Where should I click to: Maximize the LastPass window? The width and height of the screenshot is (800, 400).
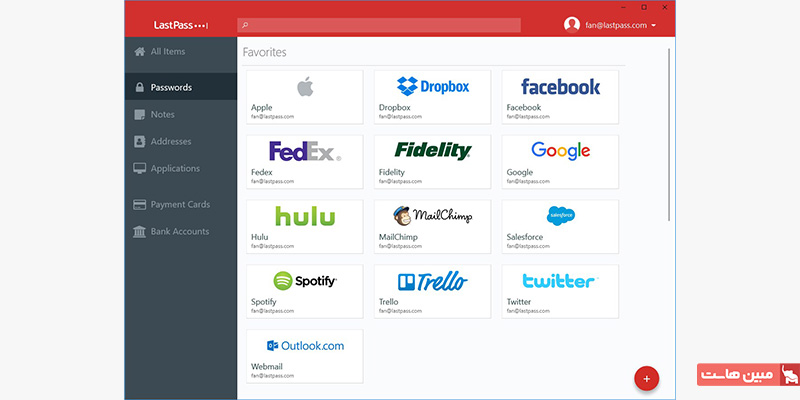click(644, 7)
